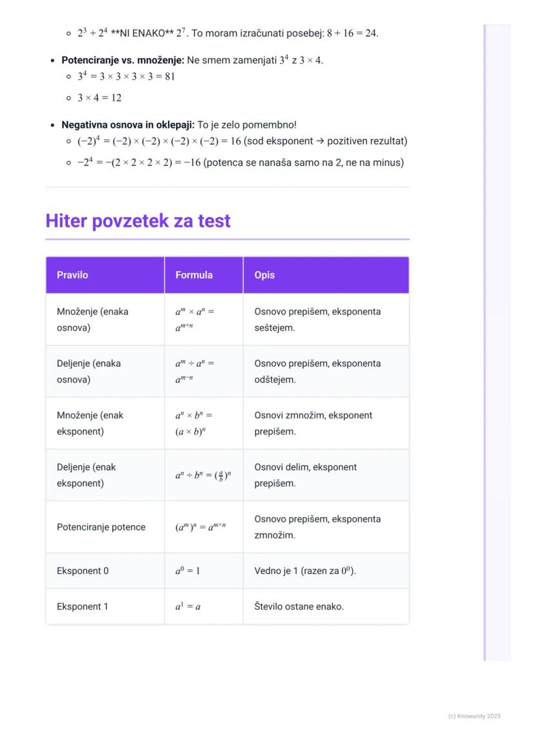
Task: Click the 'Opis' table column header
Action: click(x=264, y=275)
